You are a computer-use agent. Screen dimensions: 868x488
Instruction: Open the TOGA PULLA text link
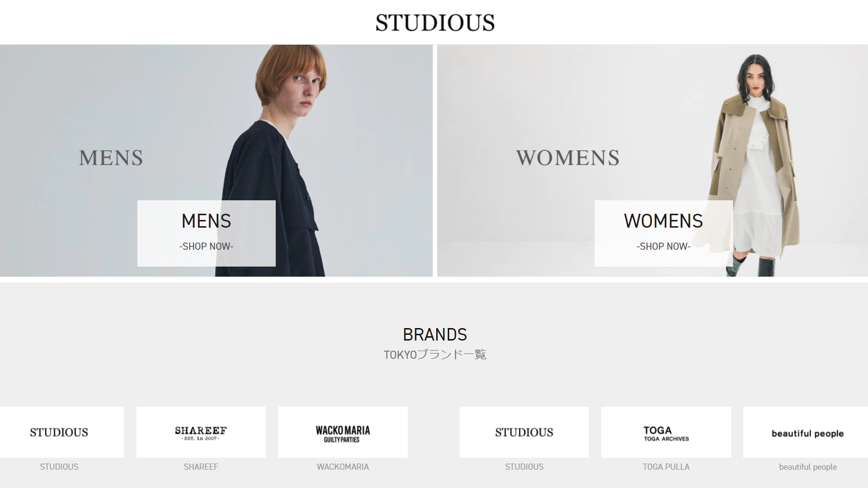pyautogui.click(x=666, y=467)
